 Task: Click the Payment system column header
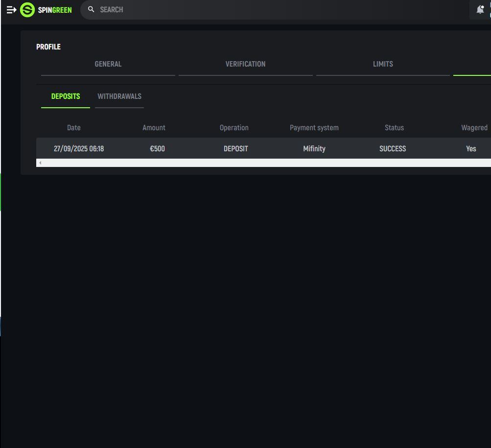click(314, 128)
